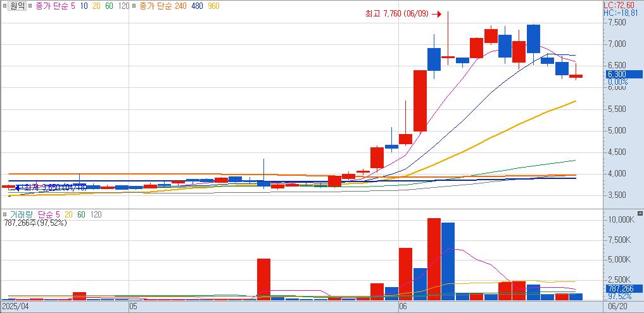644x313 pixels.
Task: Click the 원익 stock name button
Action: [17, 6]
